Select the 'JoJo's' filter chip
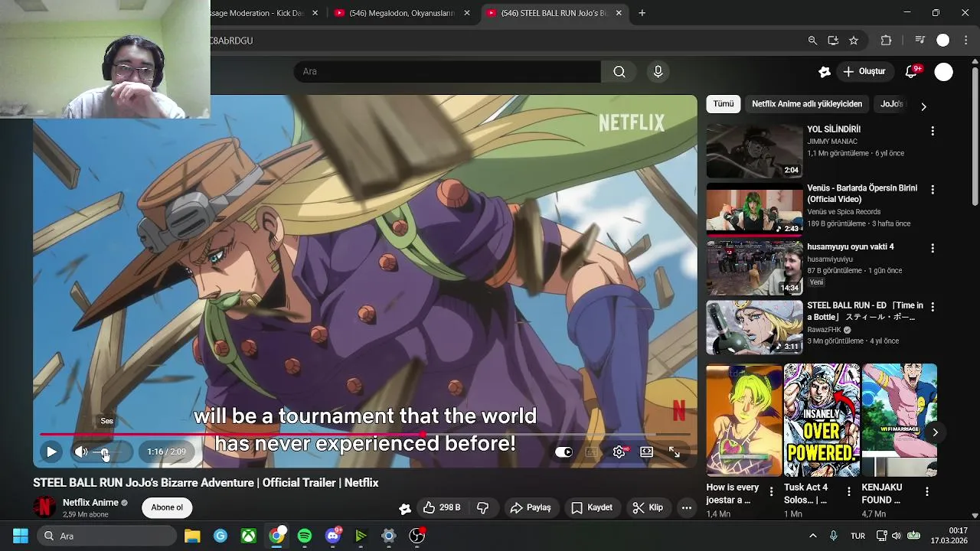 [x=892, y=104]
